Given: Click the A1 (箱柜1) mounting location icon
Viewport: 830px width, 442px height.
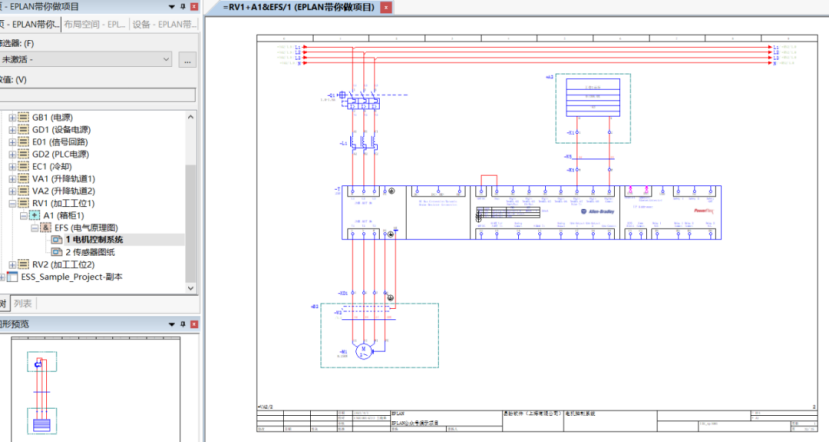Looking at the screenshot, I should [34, 215].
